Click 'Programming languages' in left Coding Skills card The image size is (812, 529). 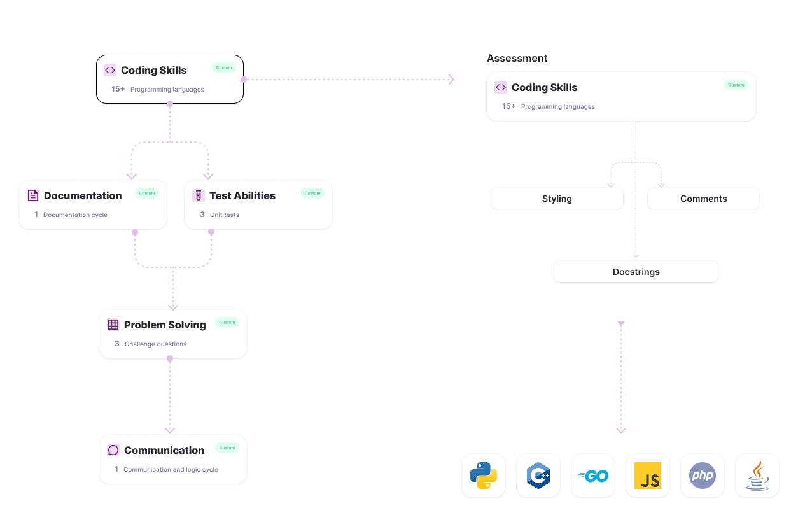(x=167, y=89)
